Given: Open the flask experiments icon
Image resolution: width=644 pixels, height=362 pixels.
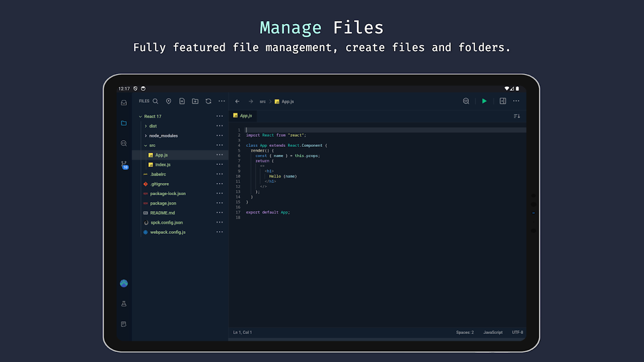Looking at the screenshot, I should [x=124, y=304].
